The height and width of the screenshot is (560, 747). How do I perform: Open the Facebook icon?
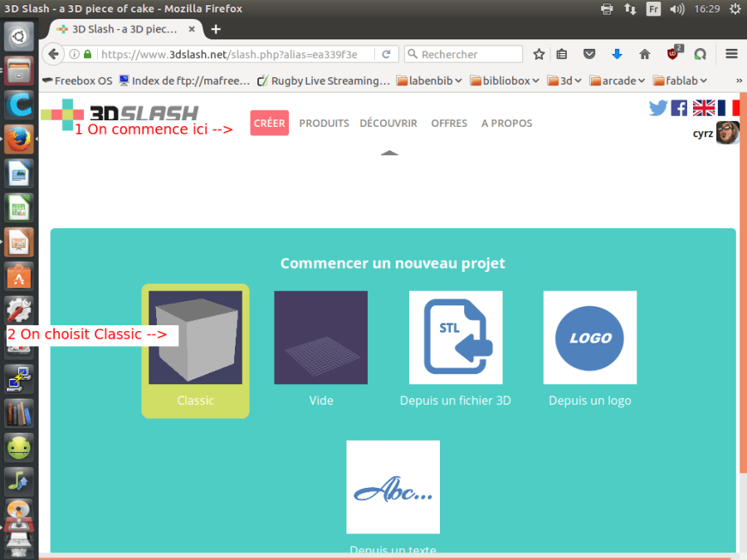(679, 108)
